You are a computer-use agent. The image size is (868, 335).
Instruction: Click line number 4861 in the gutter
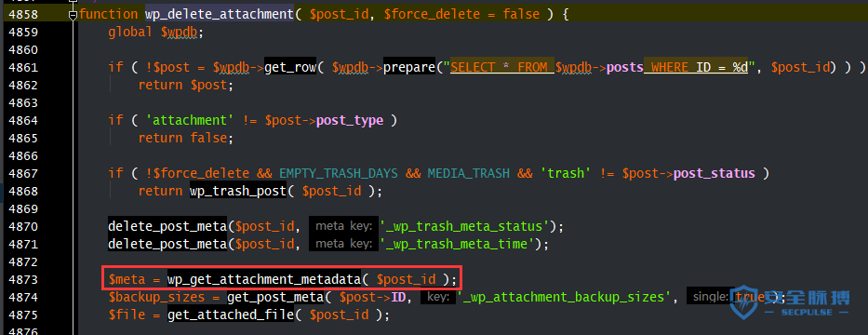pyautogui.click(x=22, y=68)
